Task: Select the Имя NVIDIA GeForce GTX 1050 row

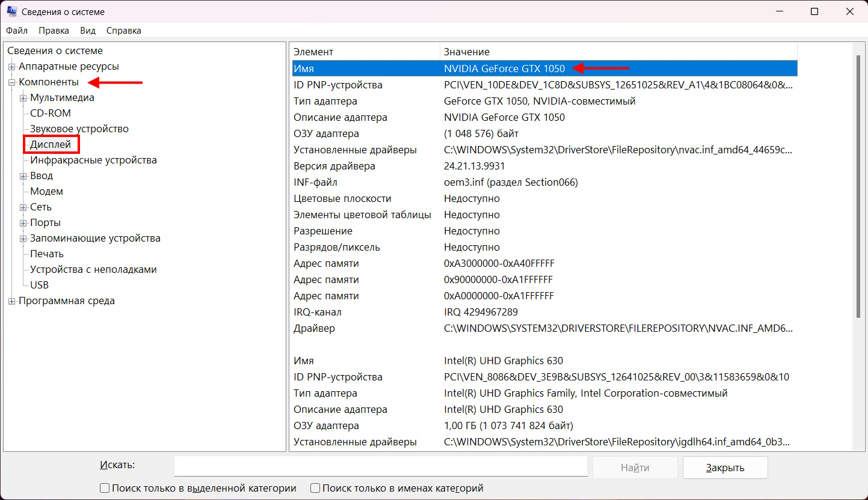Action: click(x=544, y=69)
